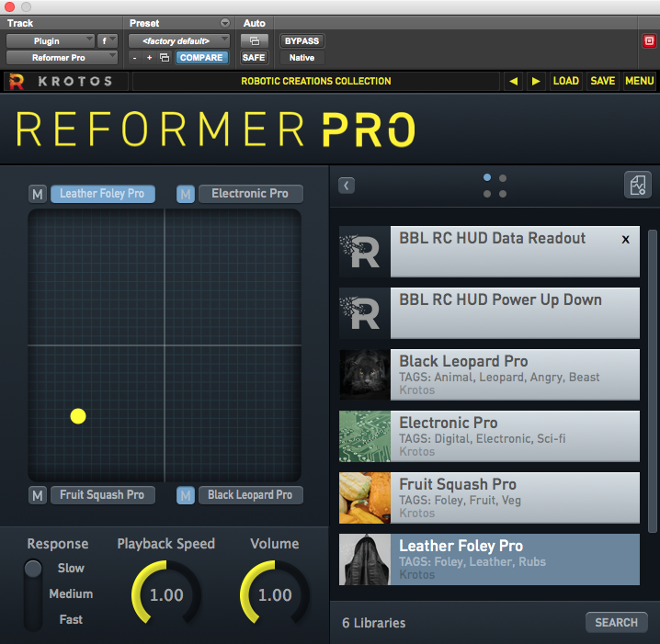The height and width of the screenshot is (644, 660).
Task: Open the Reformer Pro plugin selector dropdown
Action: [x=62, y=58]
